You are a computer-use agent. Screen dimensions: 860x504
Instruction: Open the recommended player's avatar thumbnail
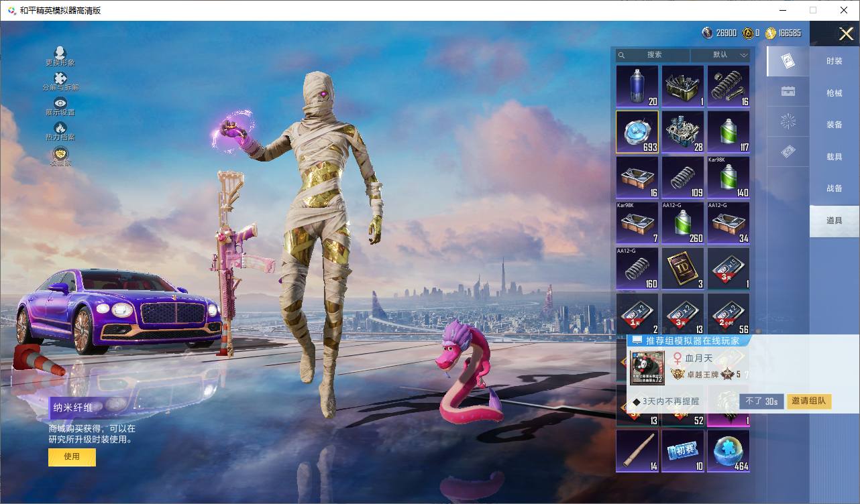point(647,368)
